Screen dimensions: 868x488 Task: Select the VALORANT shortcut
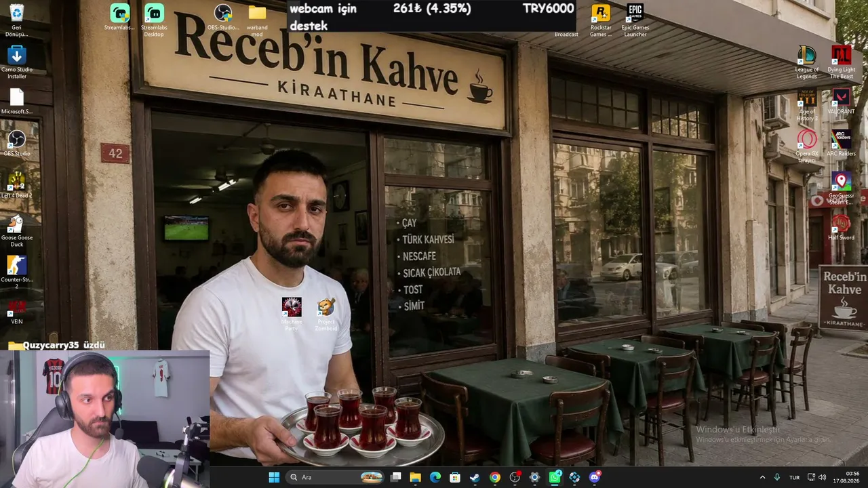tap(842, 102)
